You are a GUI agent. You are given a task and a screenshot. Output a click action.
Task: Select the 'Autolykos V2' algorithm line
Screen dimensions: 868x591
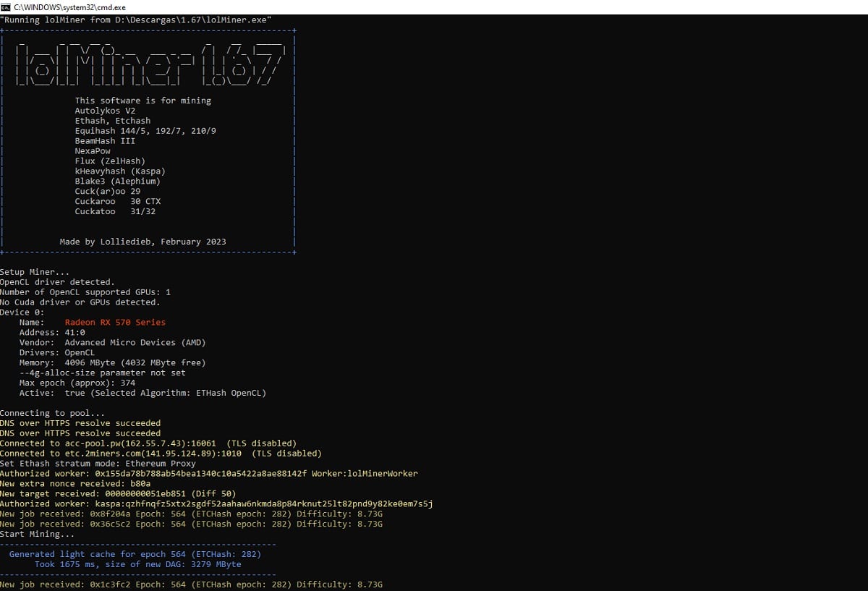[105, 111]
